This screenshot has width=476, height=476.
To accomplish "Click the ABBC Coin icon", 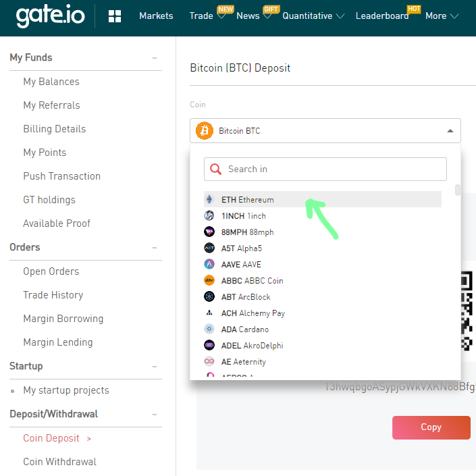I will (x=209, y=280).
